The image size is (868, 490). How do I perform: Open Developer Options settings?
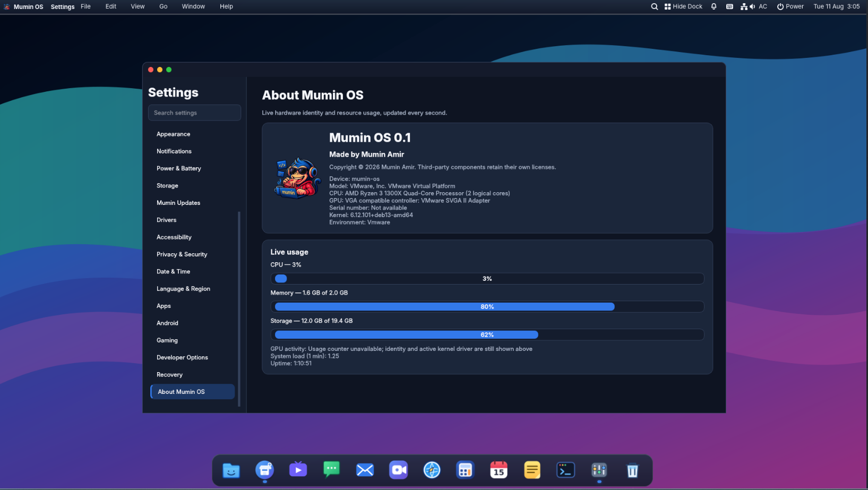click(193, 357)
